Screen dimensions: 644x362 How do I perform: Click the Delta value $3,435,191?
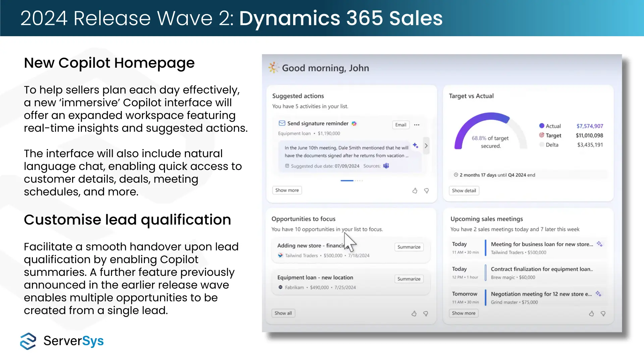pyautogui.click(x=590, y=145)
